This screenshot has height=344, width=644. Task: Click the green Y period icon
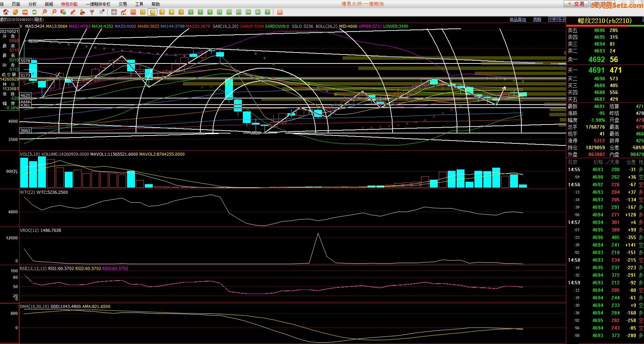(268, 12)
